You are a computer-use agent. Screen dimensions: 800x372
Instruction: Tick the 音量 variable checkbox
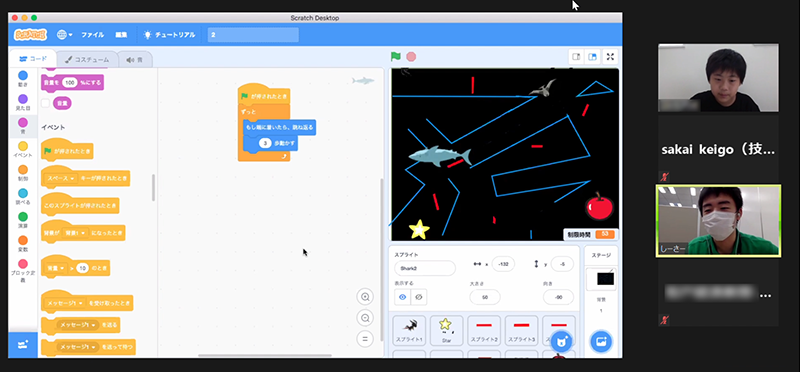coord(45,103)
